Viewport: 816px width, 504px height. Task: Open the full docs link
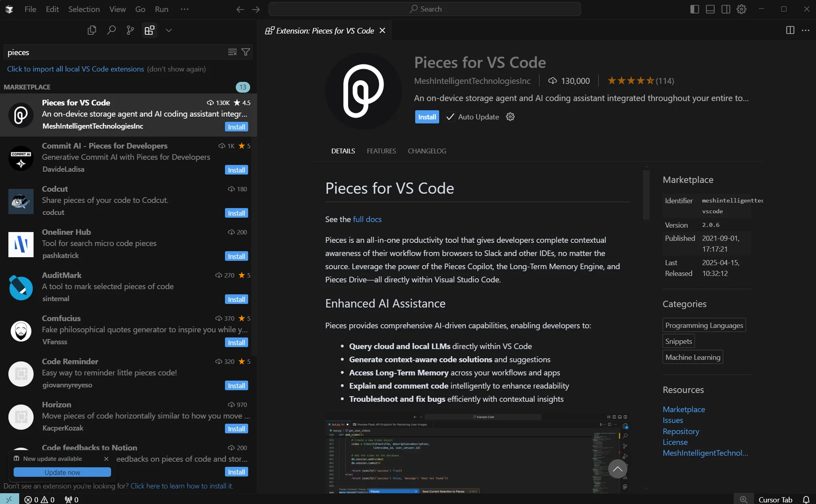coord(367,219)
